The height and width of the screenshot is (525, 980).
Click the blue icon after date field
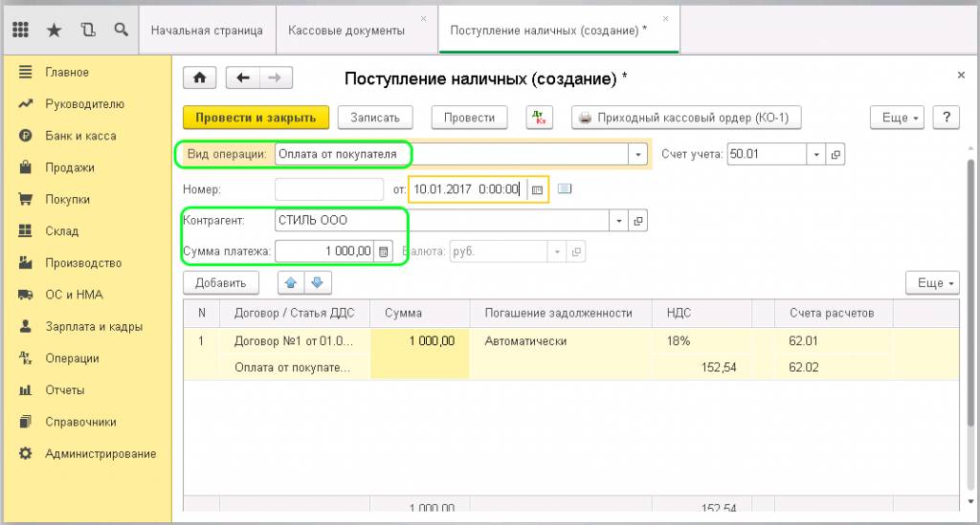[565, 188]
